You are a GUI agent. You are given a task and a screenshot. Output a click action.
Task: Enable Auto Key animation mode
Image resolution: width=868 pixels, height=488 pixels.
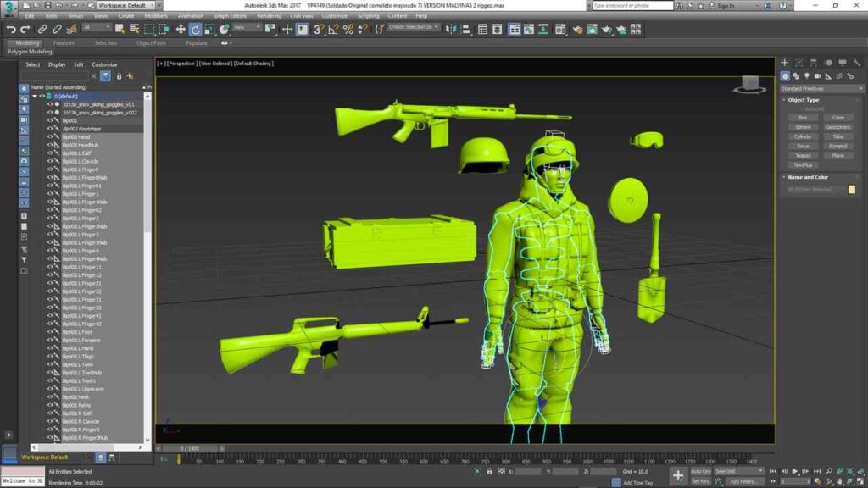(701, 470)
